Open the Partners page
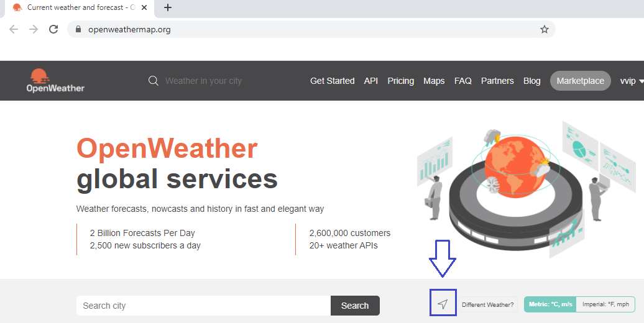The width and height of the screenshot is (644, 323). pos(497,81)
